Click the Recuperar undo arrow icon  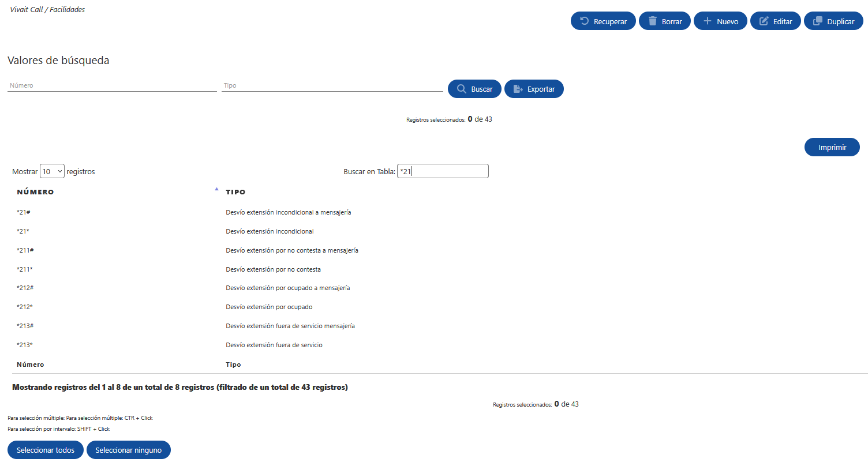[x=584, y=21]
